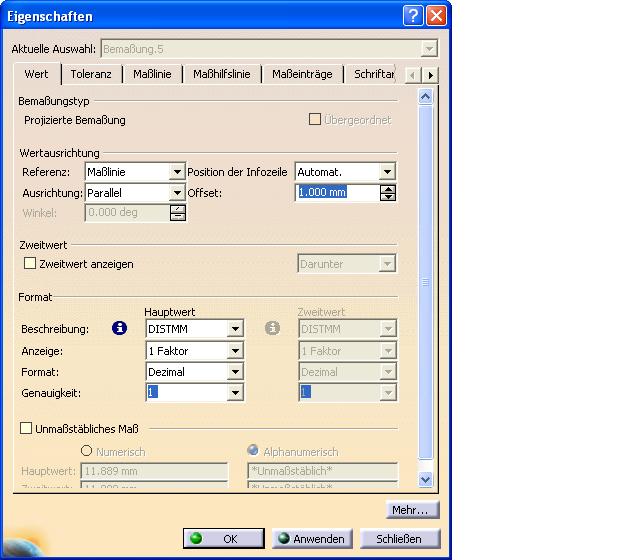The height and width of the screenshot is (560, 640).
Task: Click the help question mark in title bar
Action: coord(413,16)
